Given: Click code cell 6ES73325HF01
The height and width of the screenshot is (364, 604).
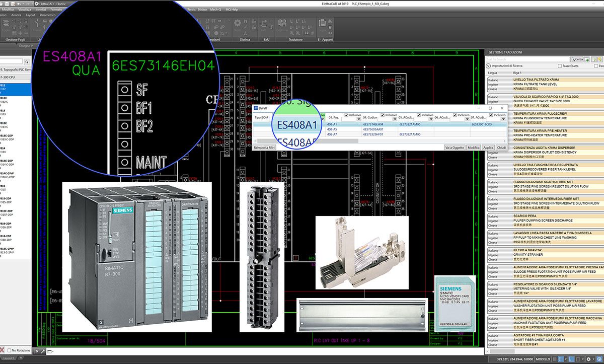Looking at the screenshot, I should [x=373, y=134].
